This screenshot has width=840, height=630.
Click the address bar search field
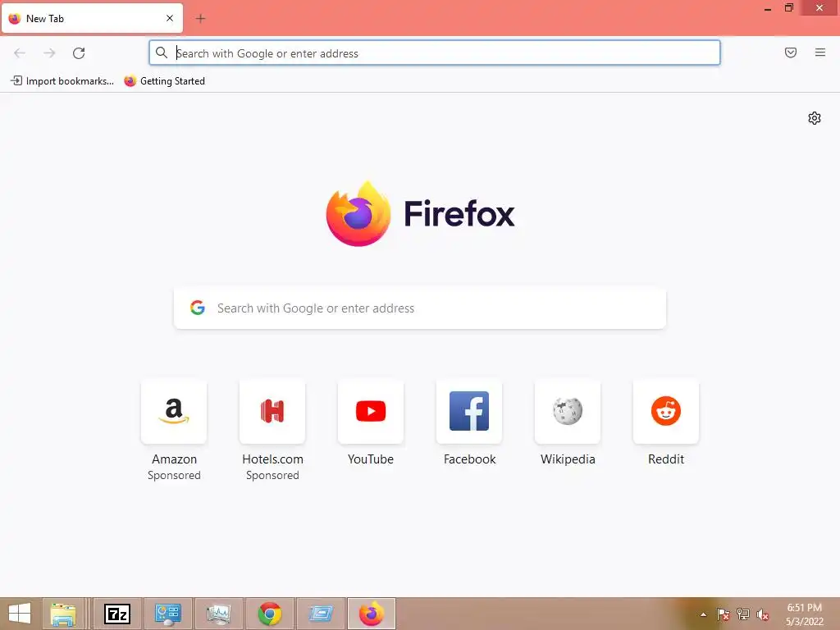click(x=435, y=52)
